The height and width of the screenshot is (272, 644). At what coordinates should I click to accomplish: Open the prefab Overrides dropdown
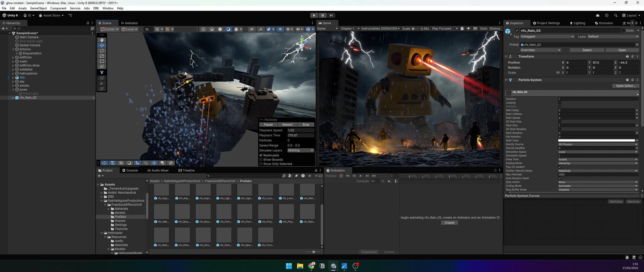click(x=541, y=50)
